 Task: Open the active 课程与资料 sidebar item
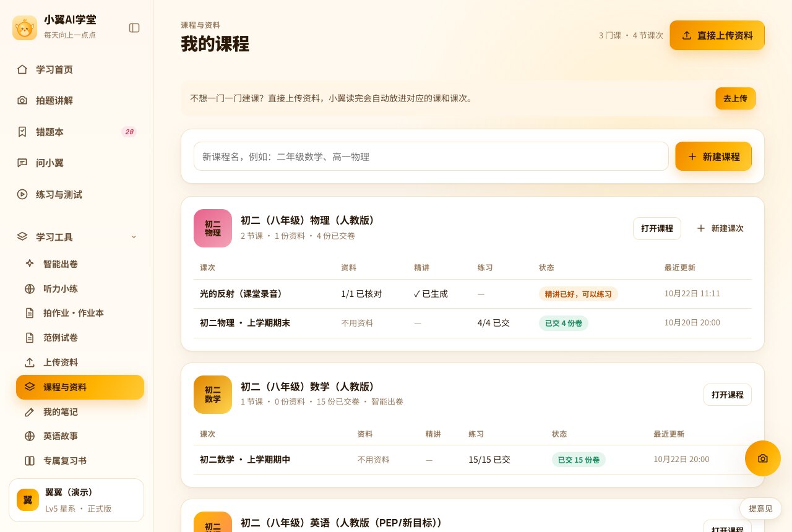80,387
